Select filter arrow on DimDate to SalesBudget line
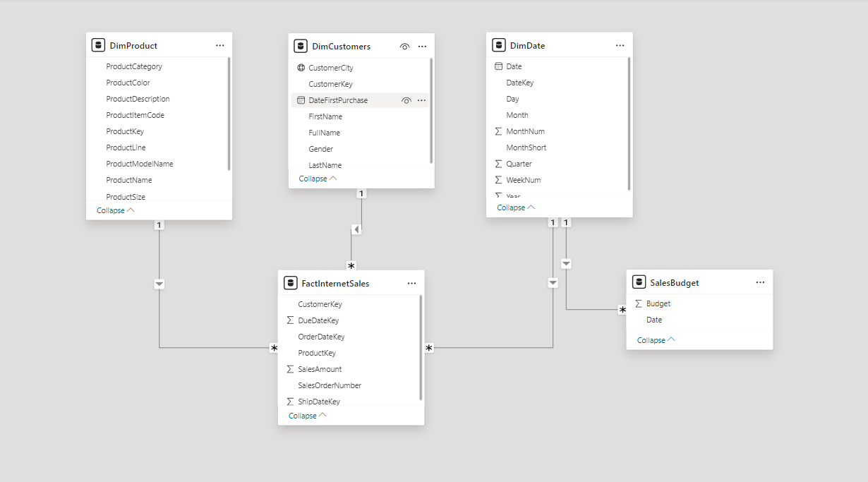Screen dimensions: 868x482 click(x=566, y=264)
